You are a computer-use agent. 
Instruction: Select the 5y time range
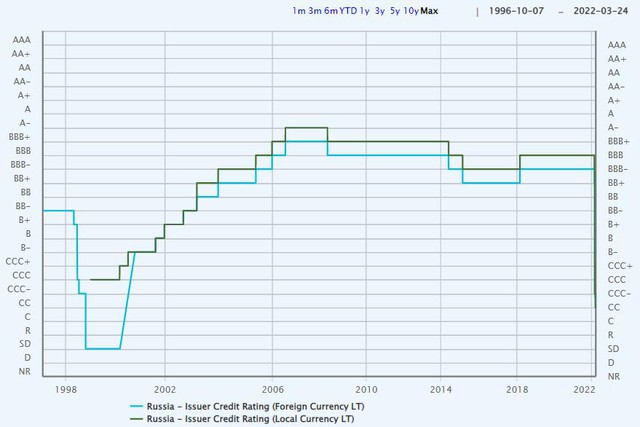coord(395,11)
